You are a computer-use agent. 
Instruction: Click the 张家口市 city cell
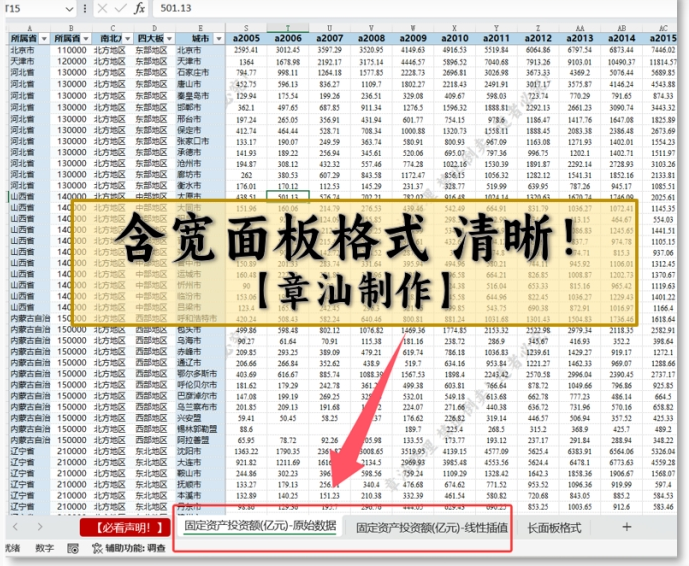point(201,142)
